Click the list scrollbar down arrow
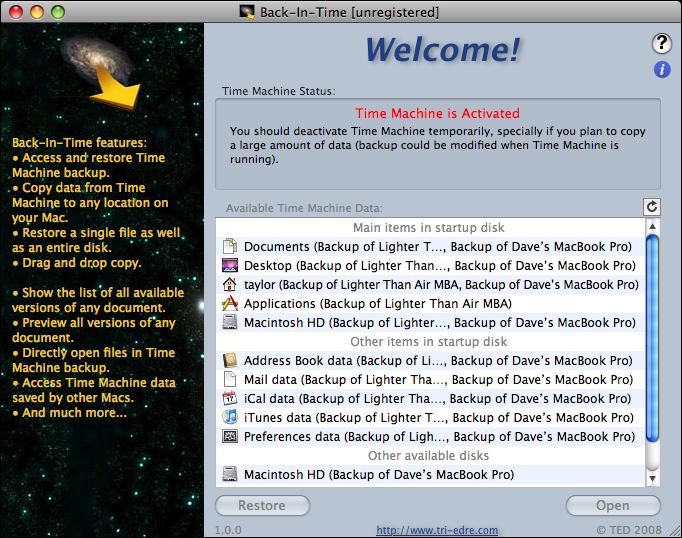682x538 pixels. pyautogui.click(x=652, y=478)
